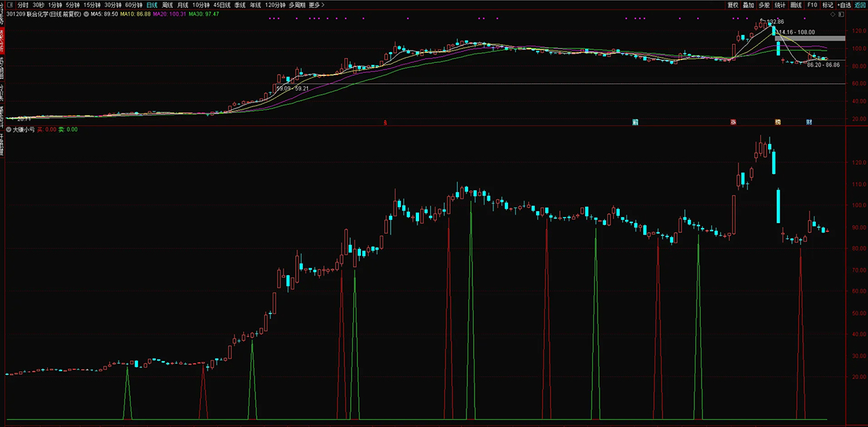
Task: Click the gray gap band near 114.16
Action: tap(809, 38)
